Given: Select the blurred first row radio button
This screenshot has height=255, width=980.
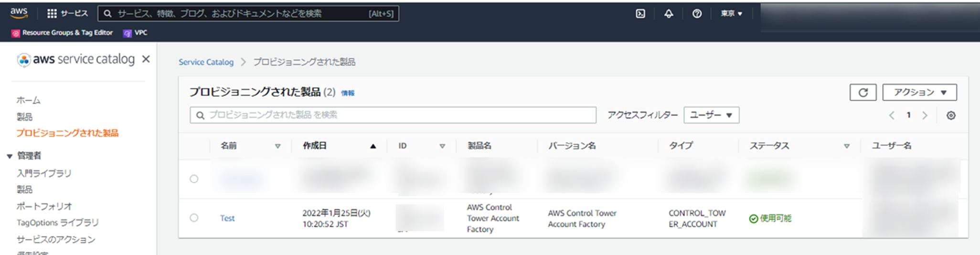Looking at the screenshot, I should (194, 179).
